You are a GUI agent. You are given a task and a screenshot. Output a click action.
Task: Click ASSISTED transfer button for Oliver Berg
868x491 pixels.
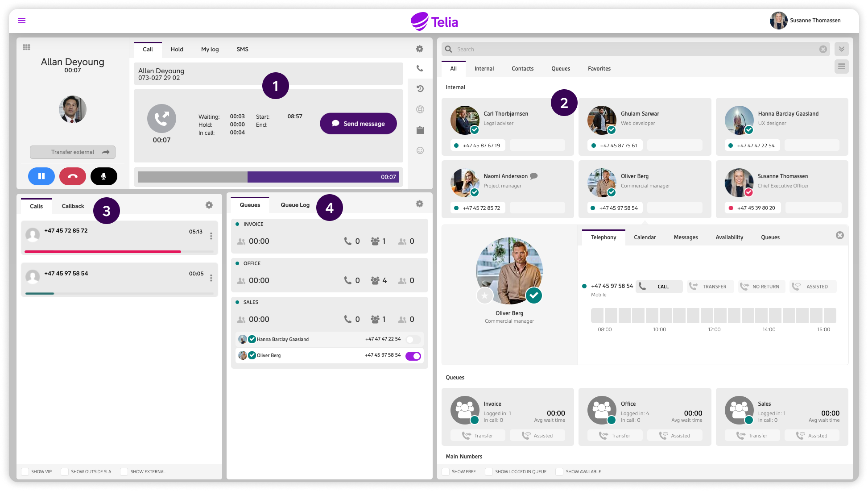point(813,287)
